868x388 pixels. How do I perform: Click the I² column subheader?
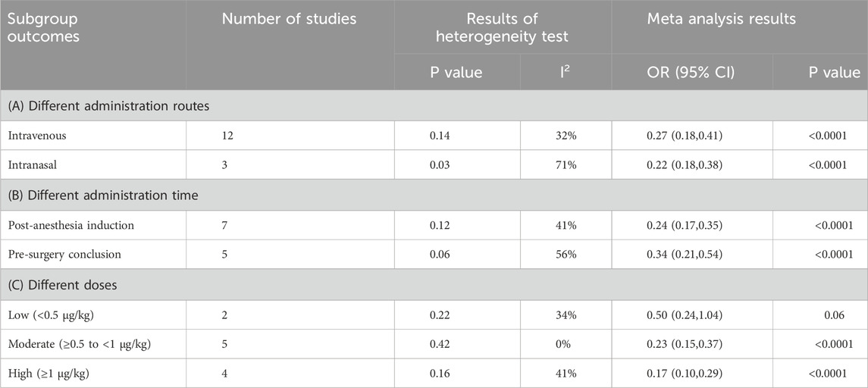564,73
